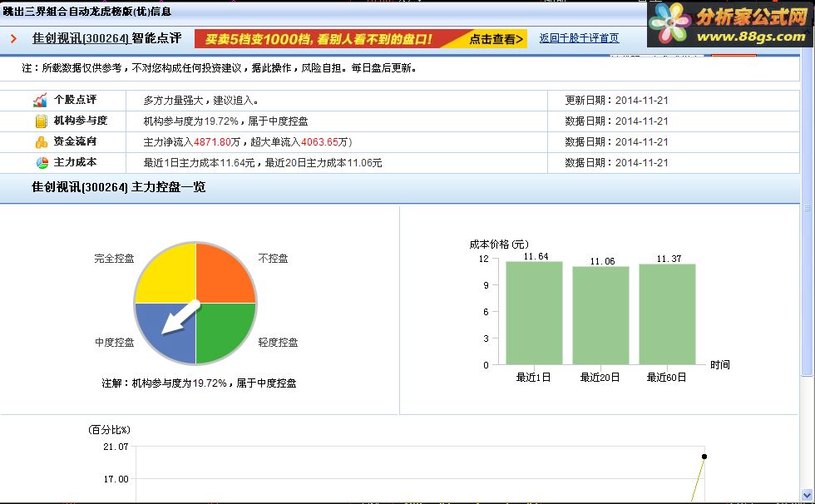Click the 不控盘 pie label
Screen dimensions: 815x504
click(x=273, y=258)
